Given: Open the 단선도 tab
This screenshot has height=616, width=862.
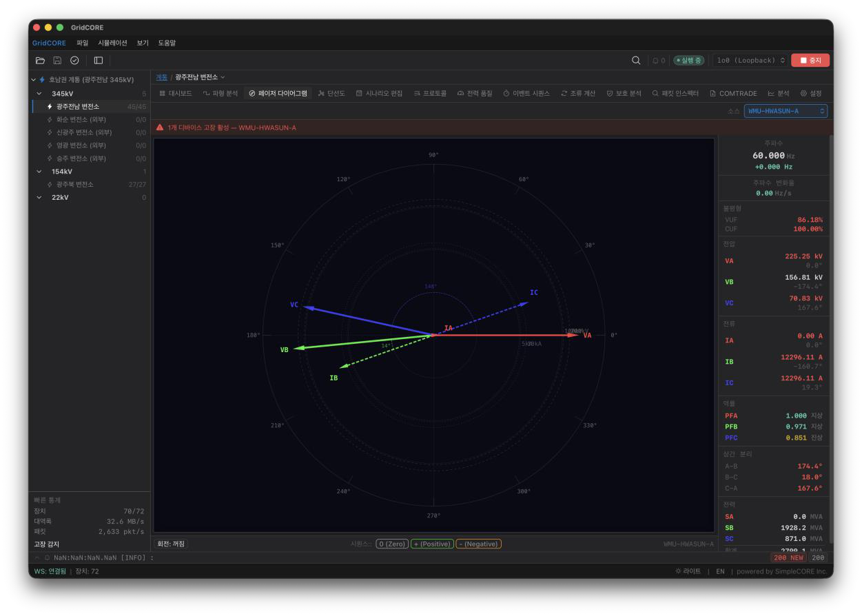Looking at the screenshot, I should click(x=331, y=93).
